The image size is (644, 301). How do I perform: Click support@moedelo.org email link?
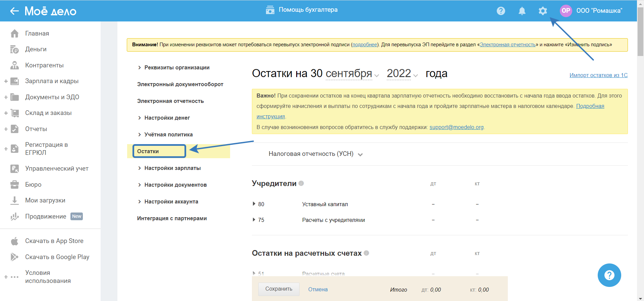[x=457, y=127]
